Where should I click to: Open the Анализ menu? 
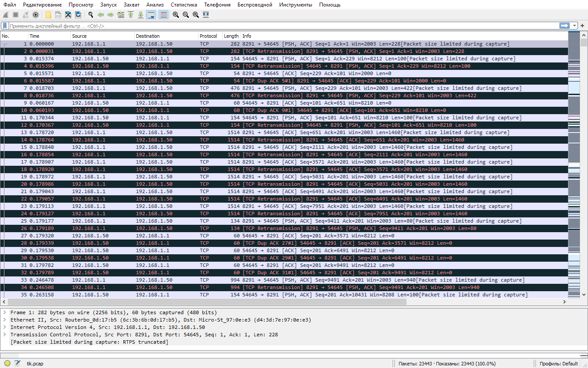[155, 5]
